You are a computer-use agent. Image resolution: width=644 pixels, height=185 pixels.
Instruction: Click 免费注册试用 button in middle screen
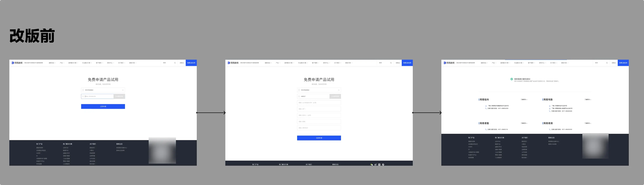pyautogui.click(x=407, y=63)
